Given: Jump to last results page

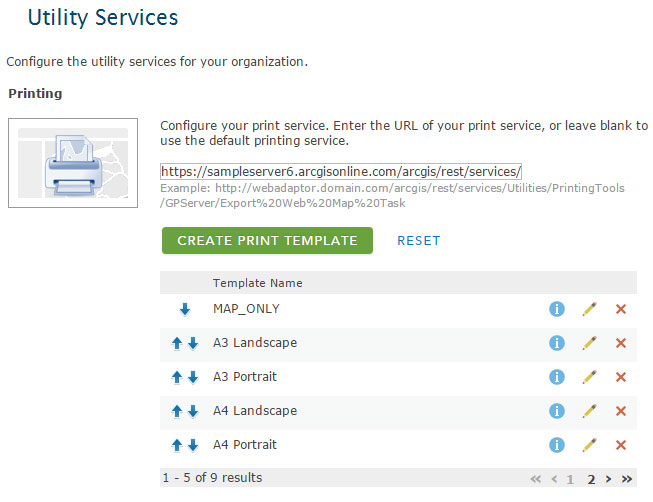Looking at the screenshot, I should 627,479.
